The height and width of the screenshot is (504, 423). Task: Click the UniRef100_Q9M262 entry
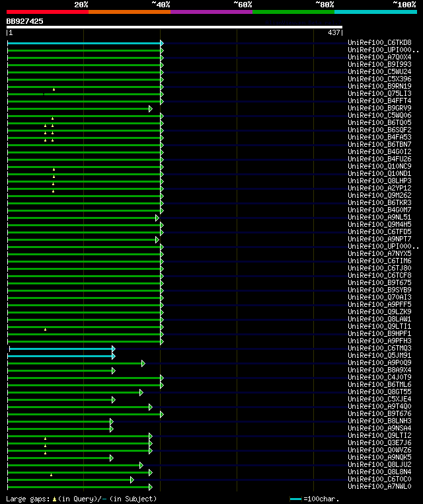coord(379,195)
